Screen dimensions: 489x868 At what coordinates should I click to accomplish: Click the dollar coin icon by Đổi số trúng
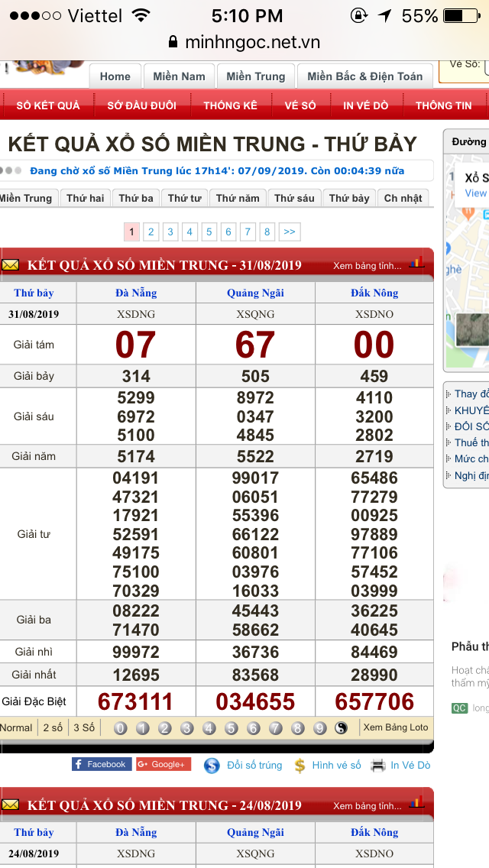coord(212,765)
